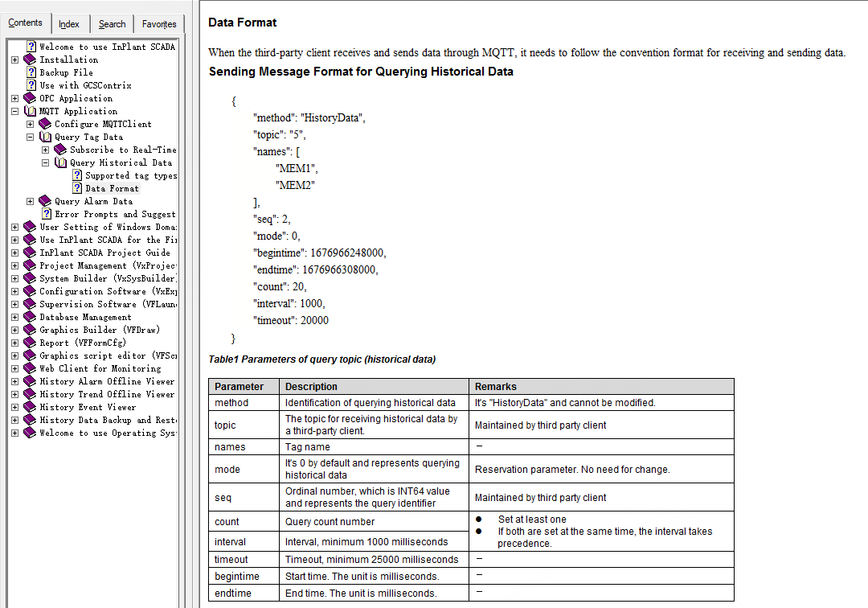Image resolution: width=868 pixels, height=608 pixels.
Task: Click the Table1 Parameters of query topic caption
Action: point(321,359)
